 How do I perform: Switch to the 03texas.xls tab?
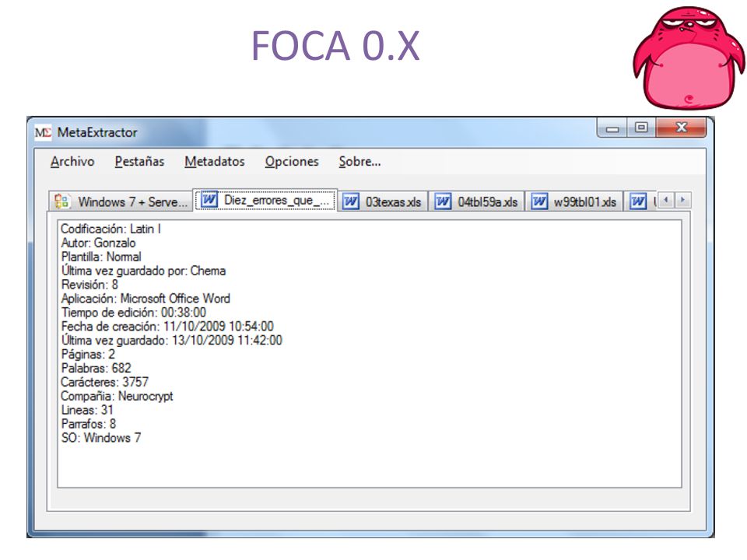(384, 201)
